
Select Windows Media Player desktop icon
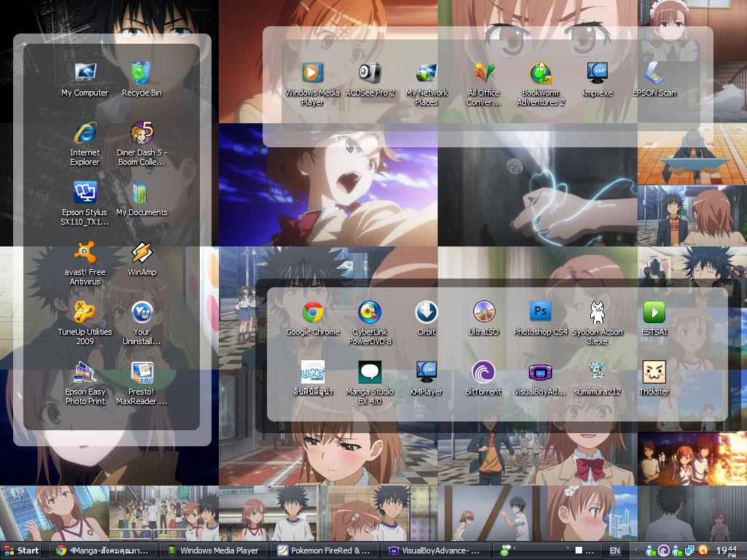312,84
